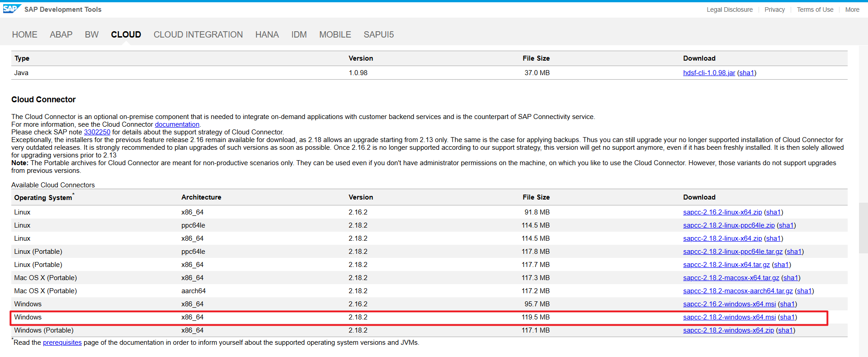Open sha1 link for hdsf-cli jar
868x357 pixels.
[747, 73]
